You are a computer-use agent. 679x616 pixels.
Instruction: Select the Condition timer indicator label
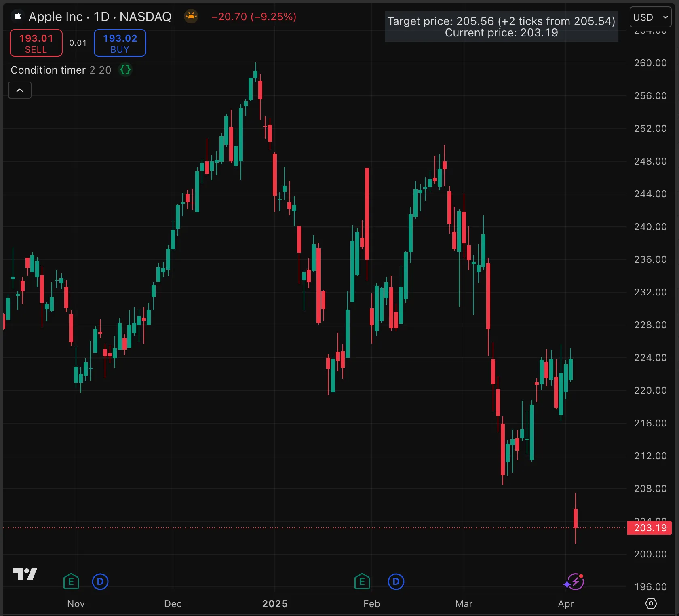pos(48,70)
